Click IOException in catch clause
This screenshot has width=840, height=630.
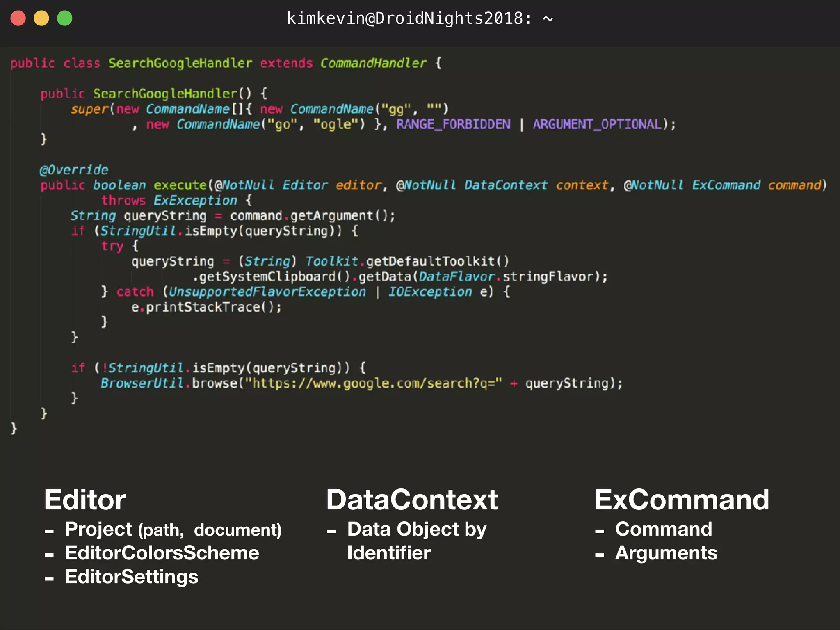(x=430, y=292)
